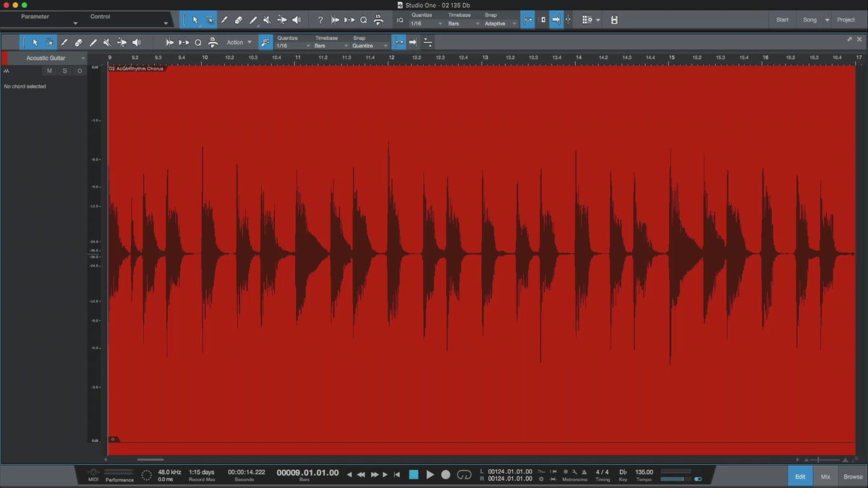Solo the Acoustic Guitar track with S
This screenshot has height=488, width=868.
coord(64,71)
